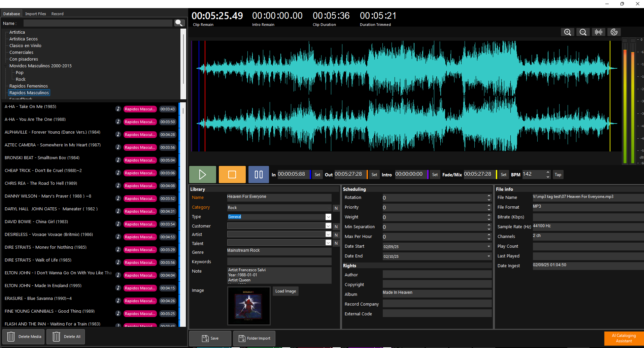Click the zoom out waveform icon
Screen dimensions: 644x348
point(583,32)
